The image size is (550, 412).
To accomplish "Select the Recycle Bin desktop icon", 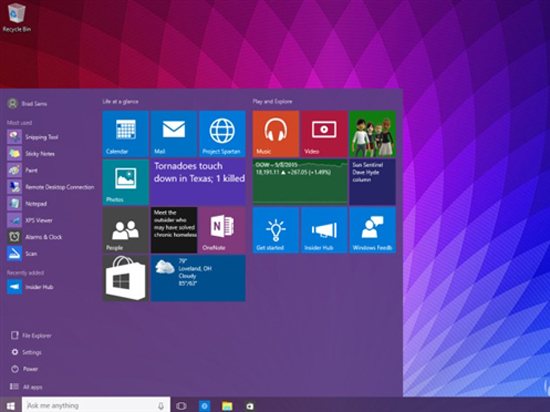I will tap(16, 18).
